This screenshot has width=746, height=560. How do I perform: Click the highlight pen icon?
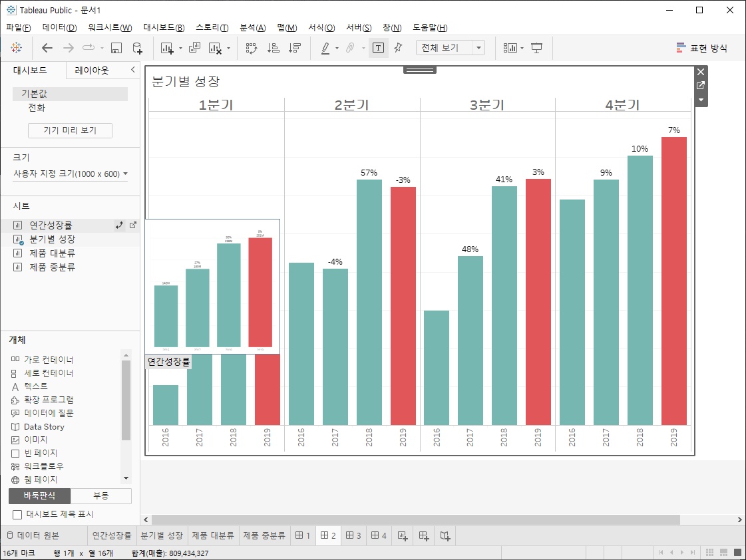pos(325,47)
